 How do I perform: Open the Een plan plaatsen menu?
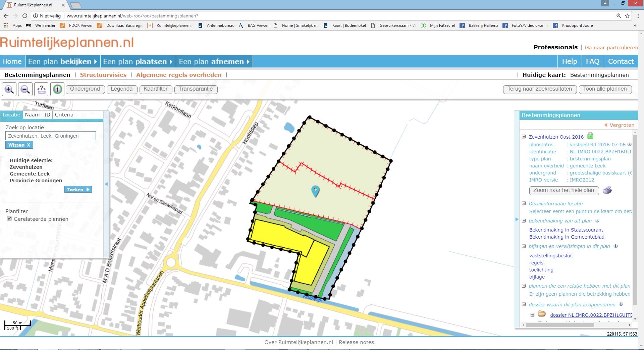click(x=138, y=61)
